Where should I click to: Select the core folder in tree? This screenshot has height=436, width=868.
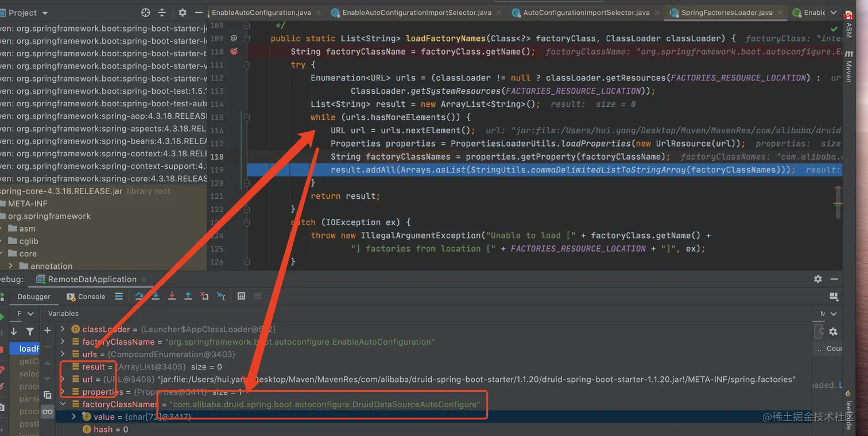tap(28, 254)
